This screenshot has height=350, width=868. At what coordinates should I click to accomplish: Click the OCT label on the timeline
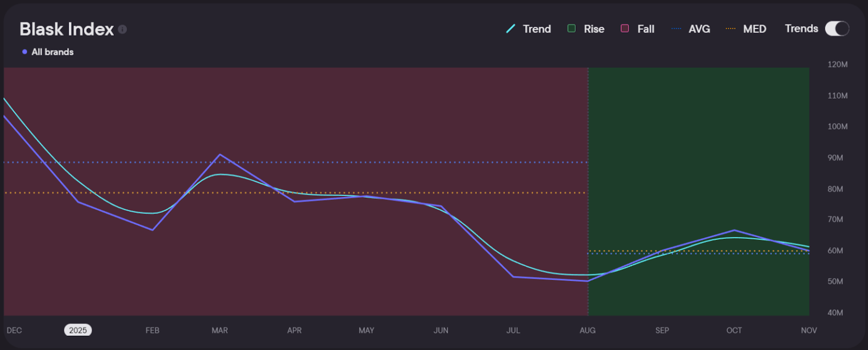[733, 330]
